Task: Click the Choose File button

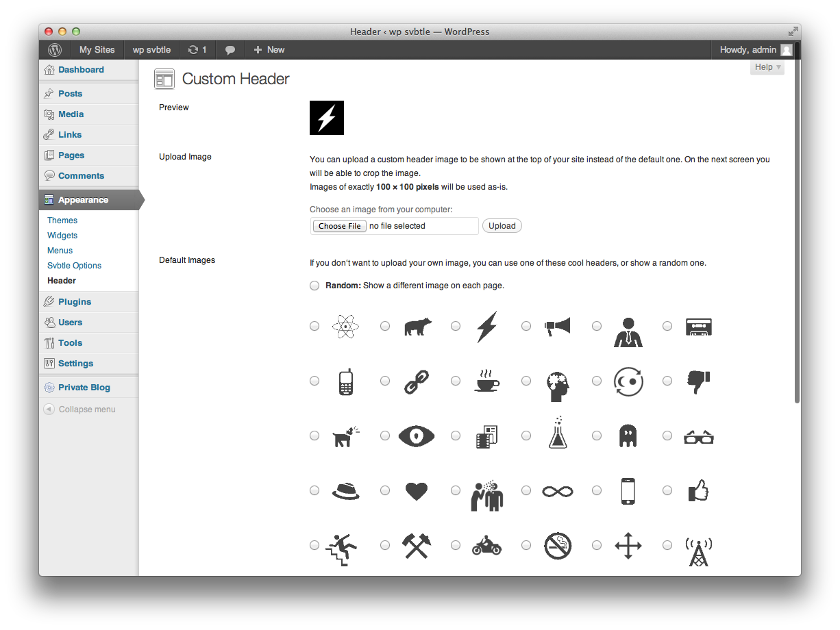Action: 339,226
